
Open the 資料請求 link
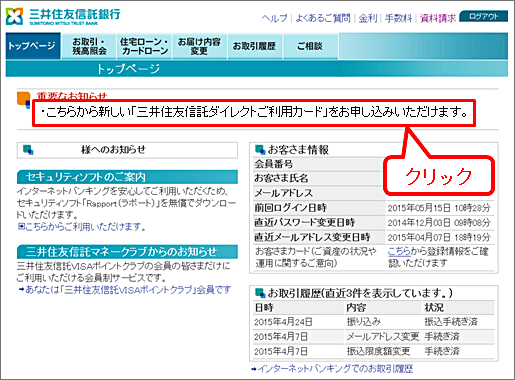pos(438,18)
